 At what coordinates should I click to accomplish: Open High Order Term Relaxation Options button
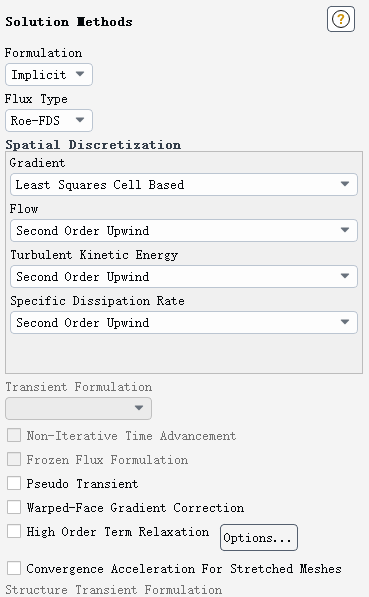[259, 538]
